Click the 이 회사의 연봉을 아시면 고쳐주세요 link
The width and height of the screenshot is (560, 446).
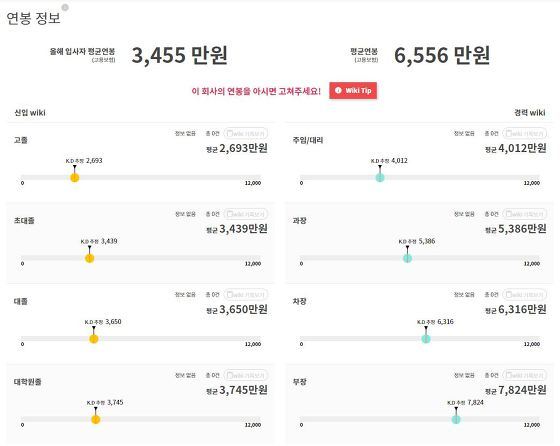tap(256, 91)
